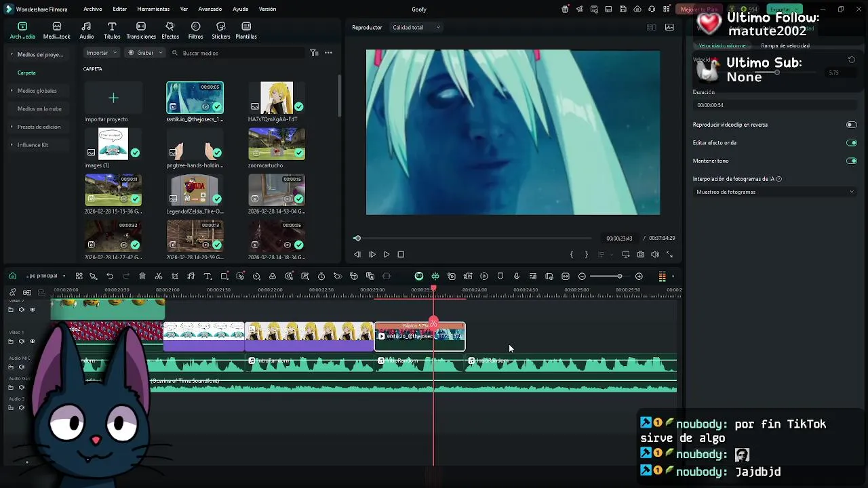Expand preview to fullscreen
The width and height of the screenshot is (868, 488).
670,255
